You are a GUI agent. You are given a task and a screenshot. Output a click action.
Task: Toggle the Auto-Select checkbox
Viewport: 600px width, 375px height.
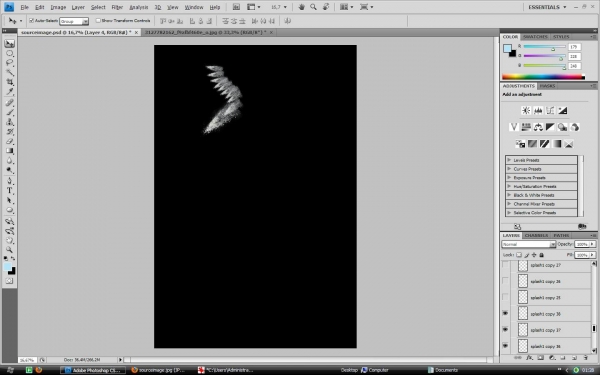[x=31, y=21]
